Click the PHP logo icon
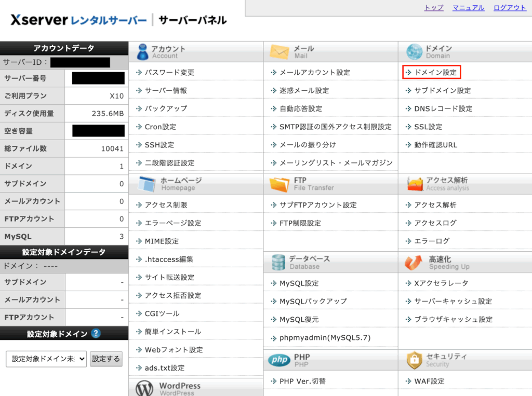The image size is (532, 396). (279, 360)
